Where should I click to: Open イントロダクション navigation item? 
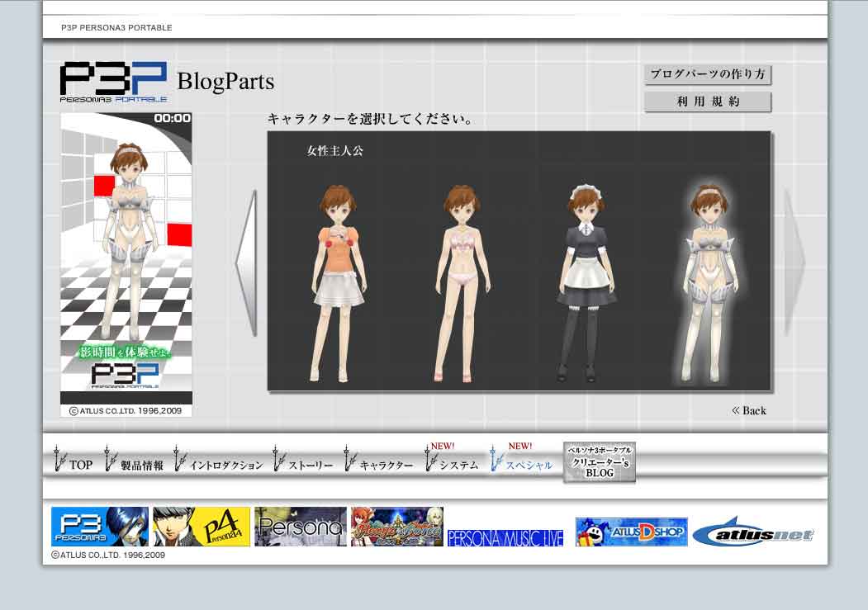(x=219, y=464)
